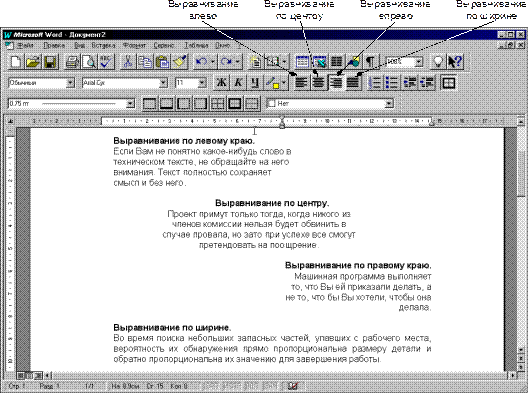Viewport: 529px width, 394px height.
Task: Redo action with the Redo arrow icon
Action: coord(226,62)
